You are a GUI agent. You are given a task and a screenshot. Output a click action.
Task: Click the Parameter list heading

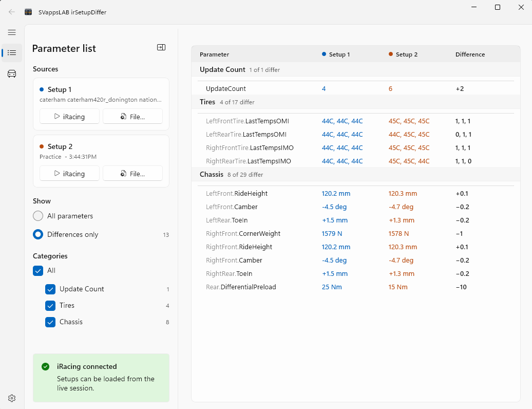64,48
